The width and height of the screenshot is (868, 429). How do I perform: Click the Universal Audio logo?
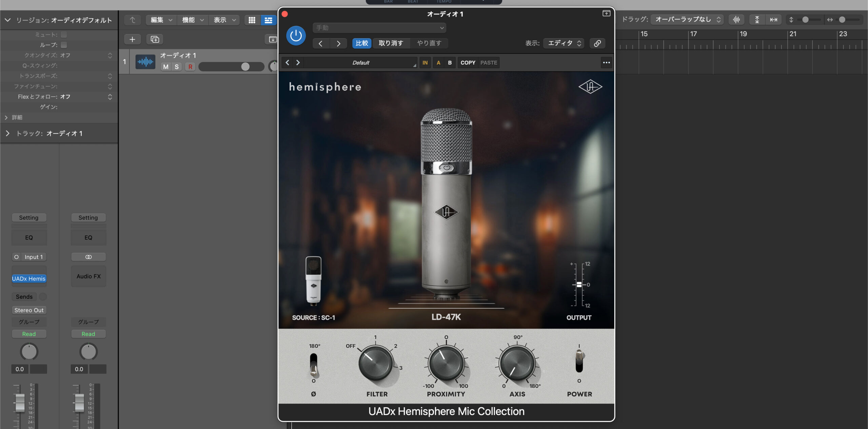coord(590,87)
